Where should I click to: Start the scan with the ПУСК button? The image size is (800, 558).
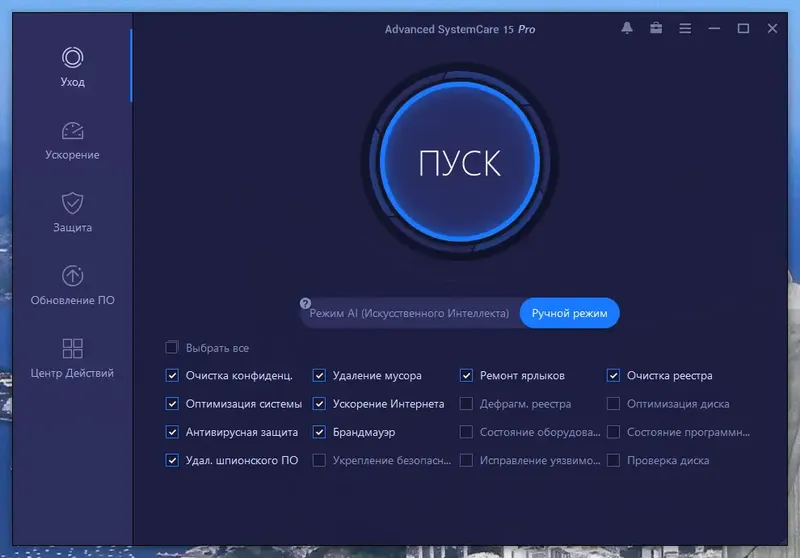click(x=460, y=162)
